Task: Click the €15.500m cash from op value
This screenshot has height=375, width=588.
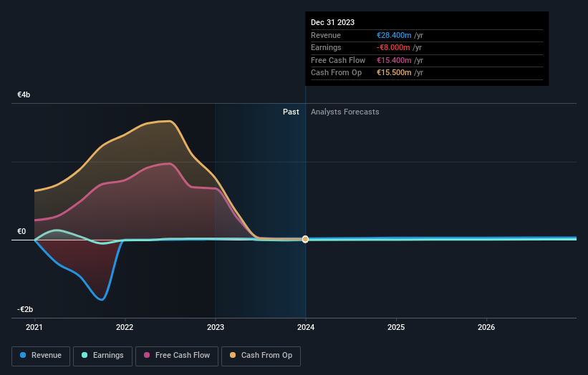Action: click(394, 73)
